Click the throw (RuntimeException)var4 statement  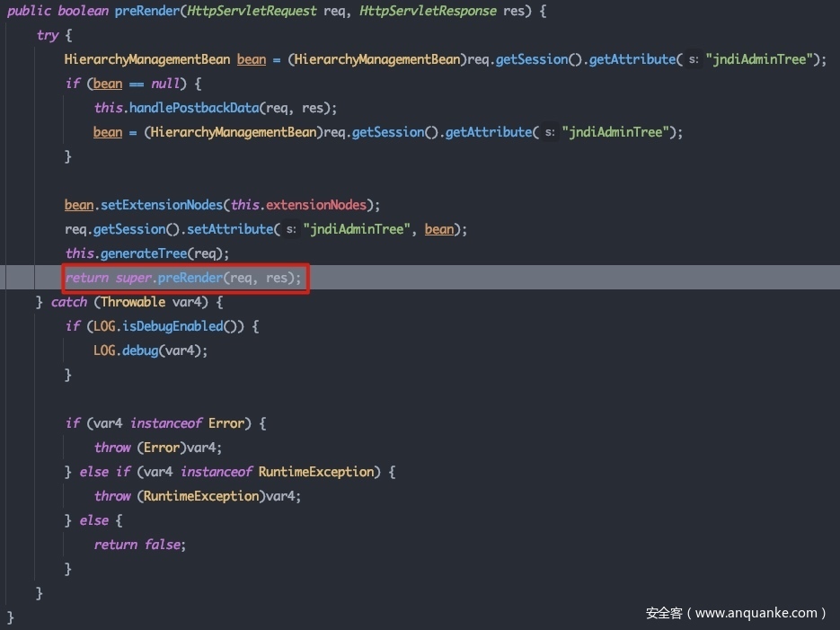(x=197, y=496)
